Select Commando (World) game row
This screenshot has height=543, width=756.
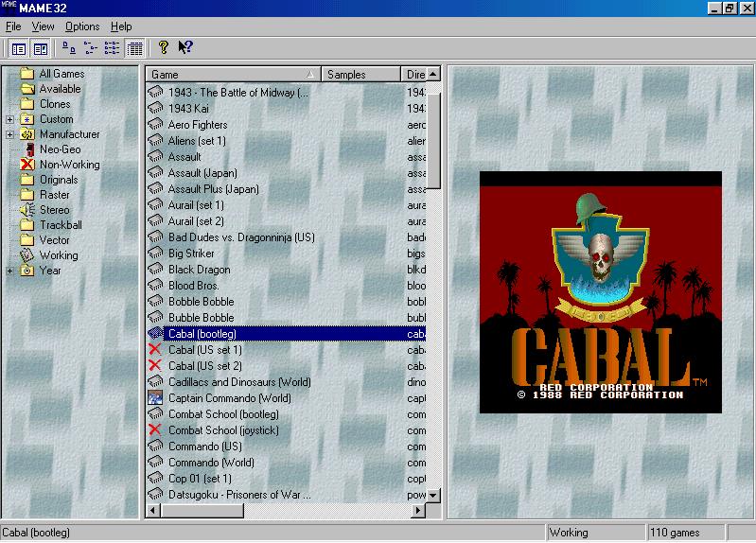pyautogui.click(x=286, y=463)
